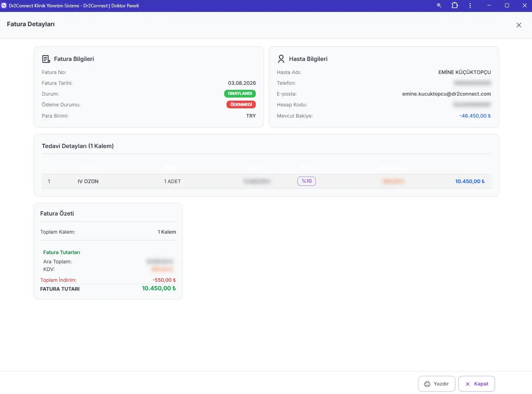Click the Hesap Kodu label
The width and height of the screenshot is (532, 394).
pyautogui.click(x=292, y=104)
